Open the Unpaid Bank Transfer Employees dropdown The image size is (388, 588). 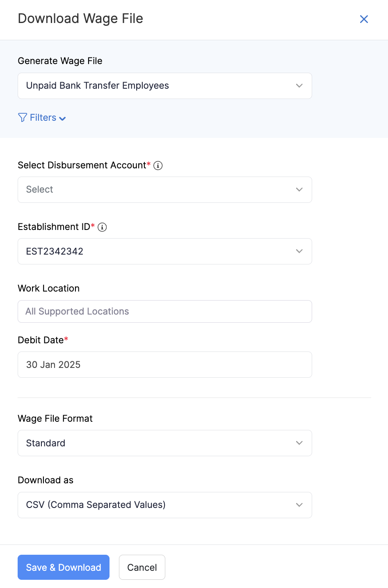coord(164,85)
